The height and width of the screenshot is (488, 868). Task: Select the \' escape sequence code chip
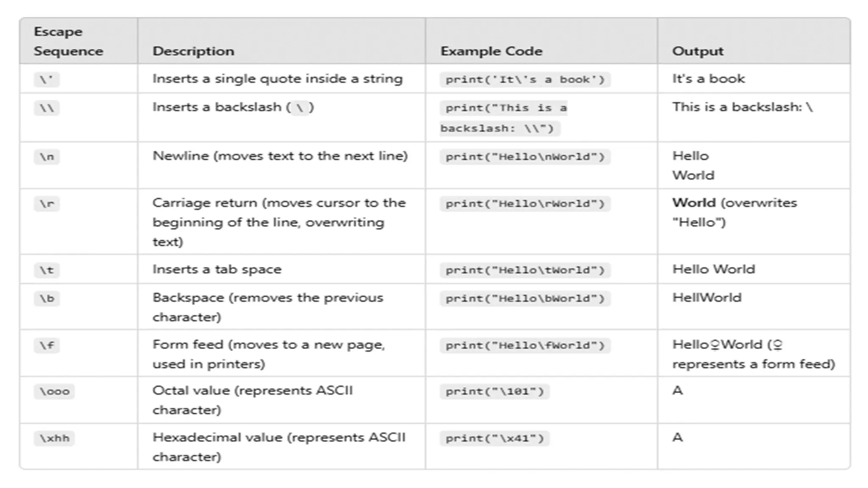pyautogui.click(x=47, y=80)
